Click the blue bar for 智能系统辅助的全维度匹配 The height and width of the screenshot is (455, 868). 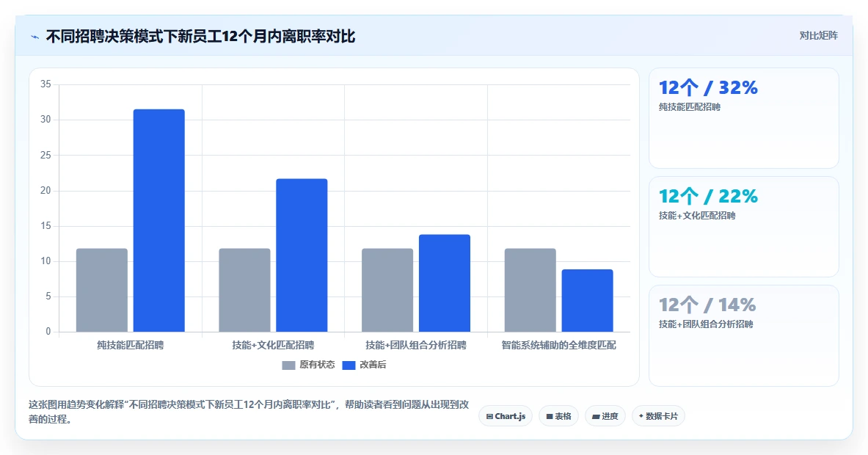pos(587,301)
